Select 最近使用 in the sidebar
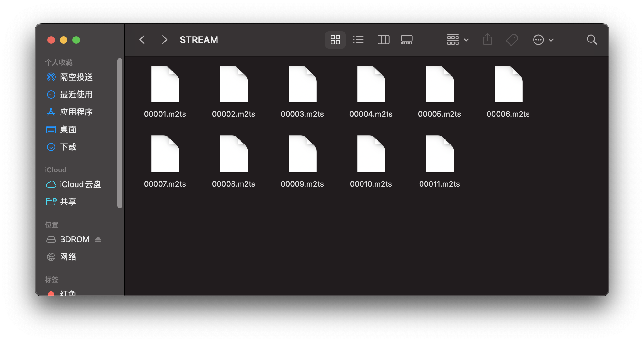This screenshot has width=644, height=342. tap(76, 95)
